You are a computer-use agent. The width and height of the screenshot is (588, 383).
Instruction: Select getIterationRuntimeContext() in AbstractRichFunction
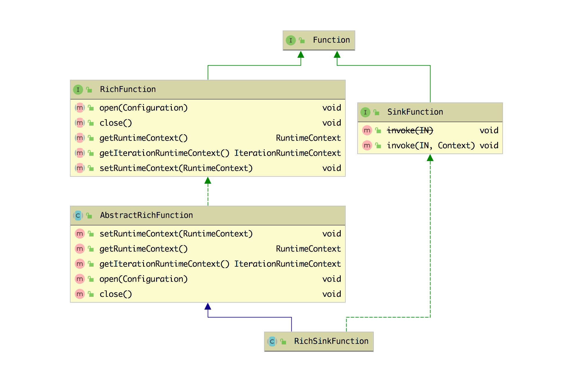(165, 264)
